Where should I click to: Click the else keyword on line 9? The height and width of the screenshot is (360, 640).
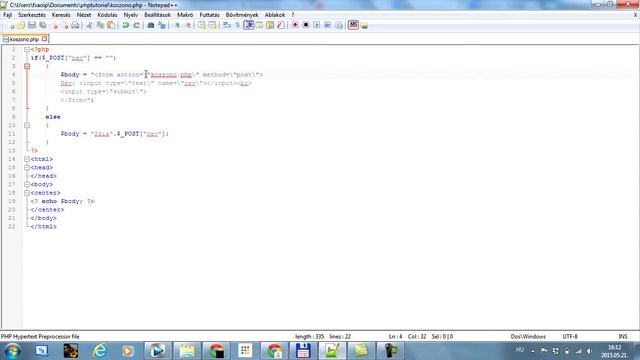tap(53, 117)
